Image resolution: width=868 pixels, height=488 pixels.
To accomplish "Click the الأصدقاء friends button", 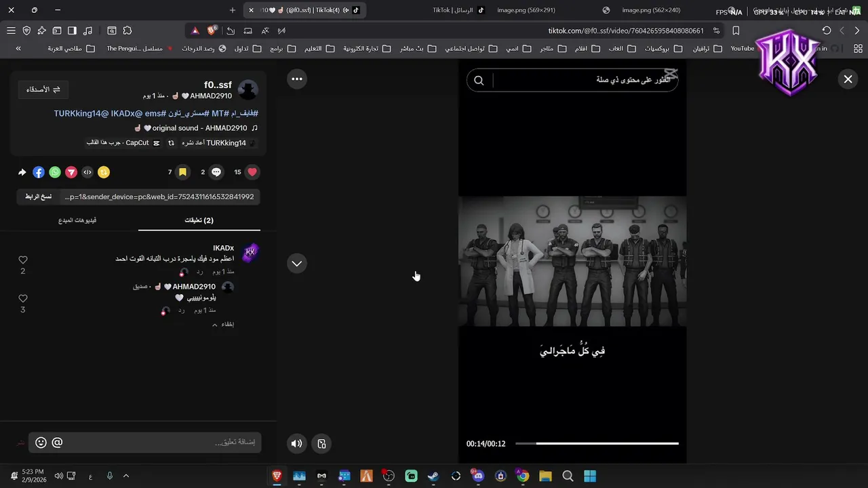I will (x=43, y=89).
